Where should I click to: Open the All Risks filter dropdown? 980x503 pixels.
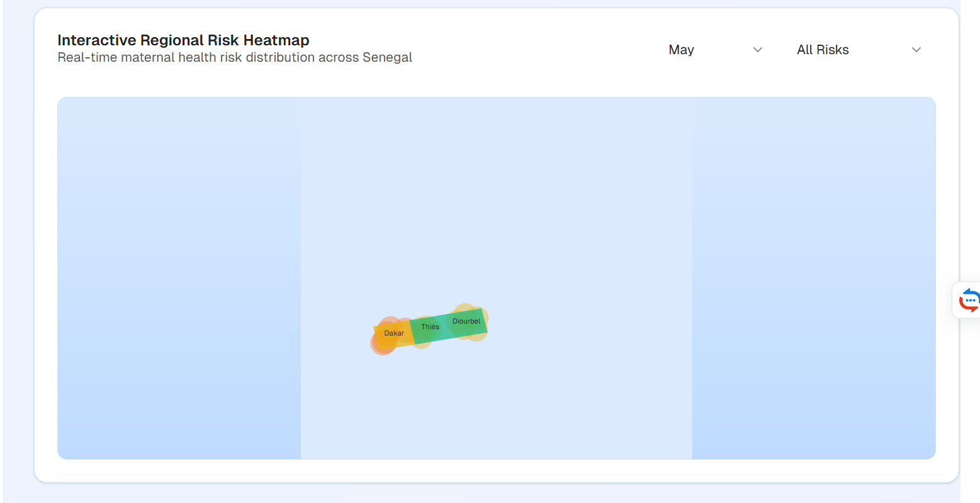tap(860, 50)
